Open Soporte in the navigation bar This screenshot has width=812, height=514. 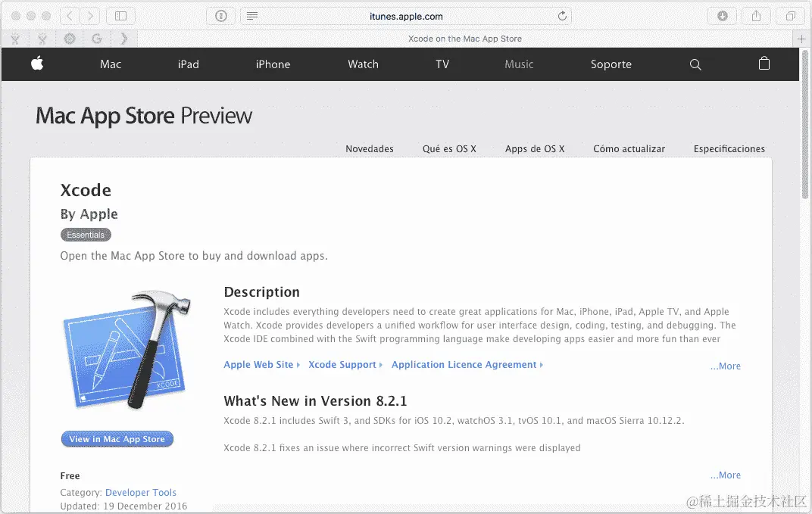tap(611, 64)
